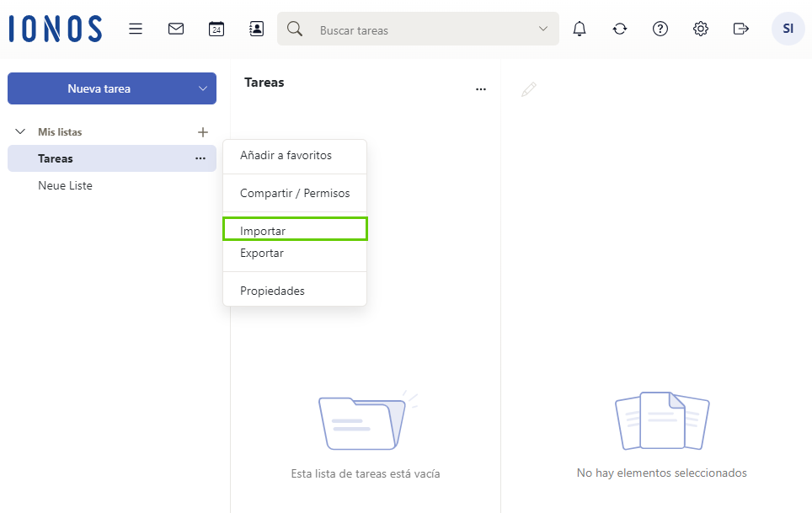This screenshot has width=812, height=513.
Task: Expand the search options dropdown arrow
Action: tap(542, 29)
